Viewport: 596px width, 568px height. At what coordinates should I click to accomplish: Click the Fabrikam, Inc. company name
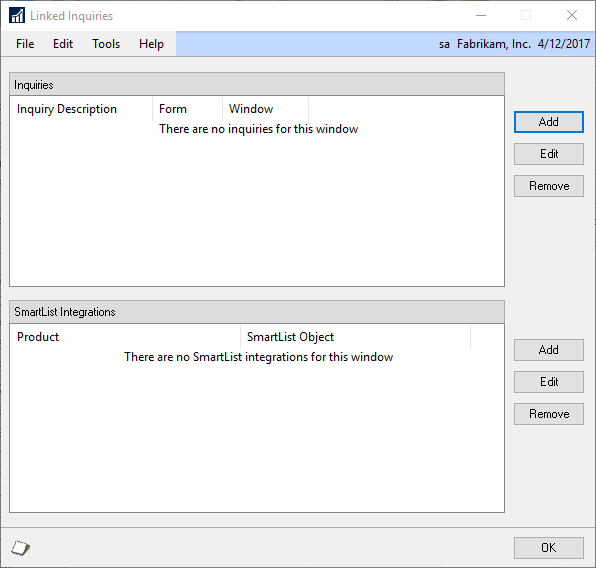[x=494, y=44]
